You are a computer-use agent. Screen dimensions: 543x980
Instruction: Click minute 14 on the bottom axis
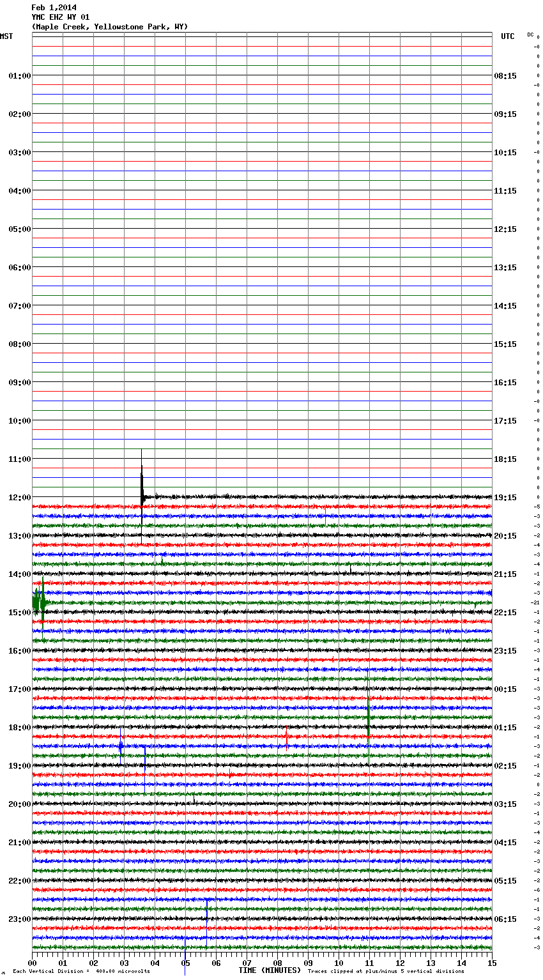(x=461, y=963)
